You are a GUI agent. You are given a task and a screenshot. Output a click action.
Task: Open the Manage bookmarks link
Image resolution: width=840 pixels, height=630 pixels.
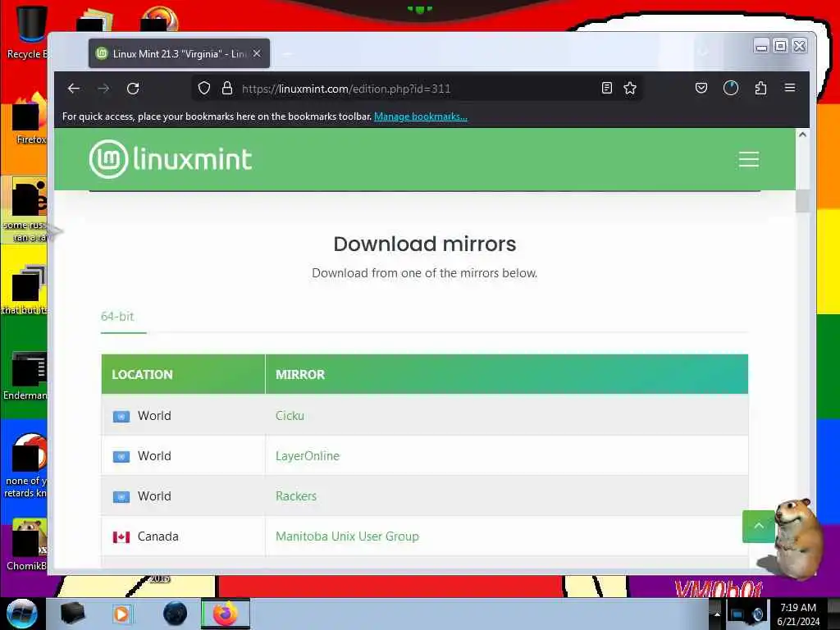[x=421, y=116]
